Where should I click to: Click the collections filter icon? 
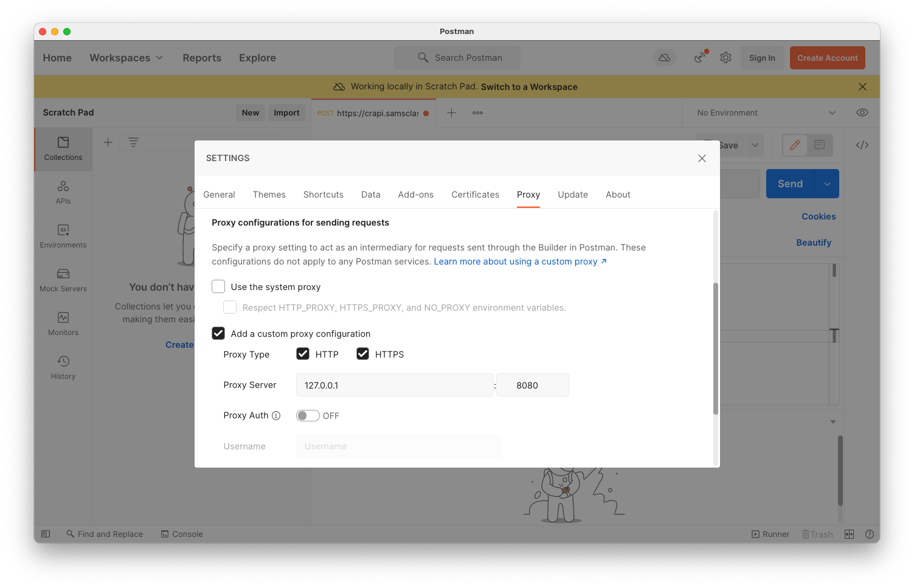point(133,142)
